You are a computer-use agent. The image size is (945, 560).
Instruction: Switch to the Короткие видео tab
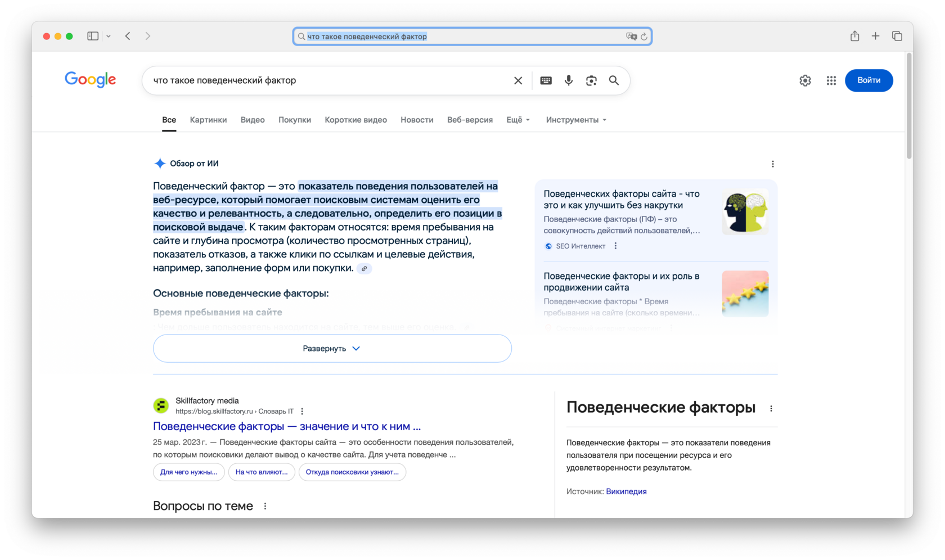pos(356,120)
